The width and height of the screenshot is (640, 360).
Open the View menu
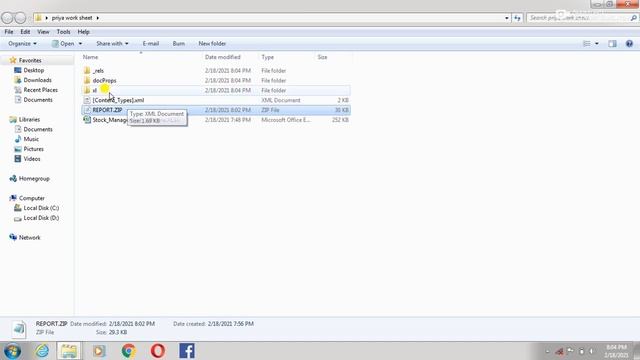[43, 32]
